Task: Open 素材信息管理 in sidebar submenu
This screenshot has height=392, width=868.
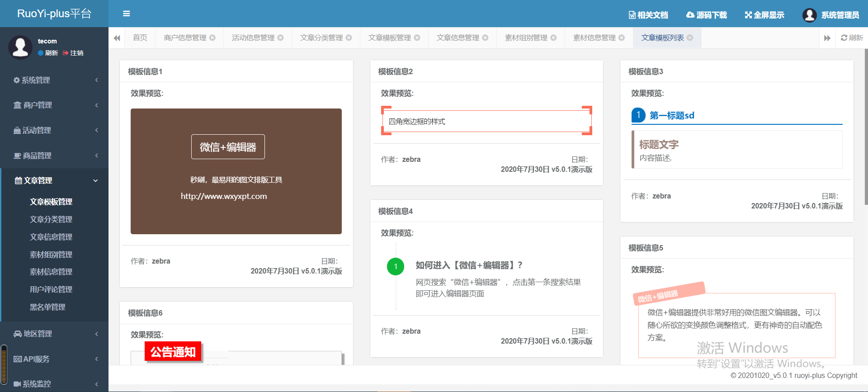Action: [x=51, y=272]
